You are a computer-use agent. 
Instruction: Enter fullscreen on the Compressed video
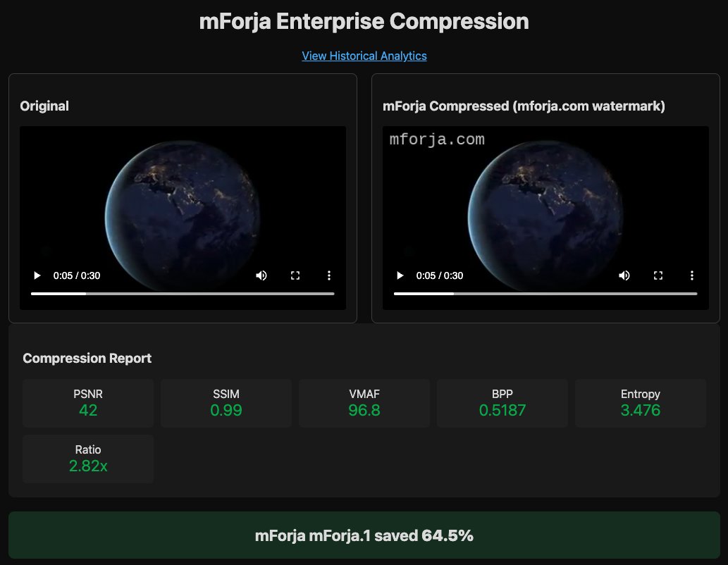pos(658,275)
